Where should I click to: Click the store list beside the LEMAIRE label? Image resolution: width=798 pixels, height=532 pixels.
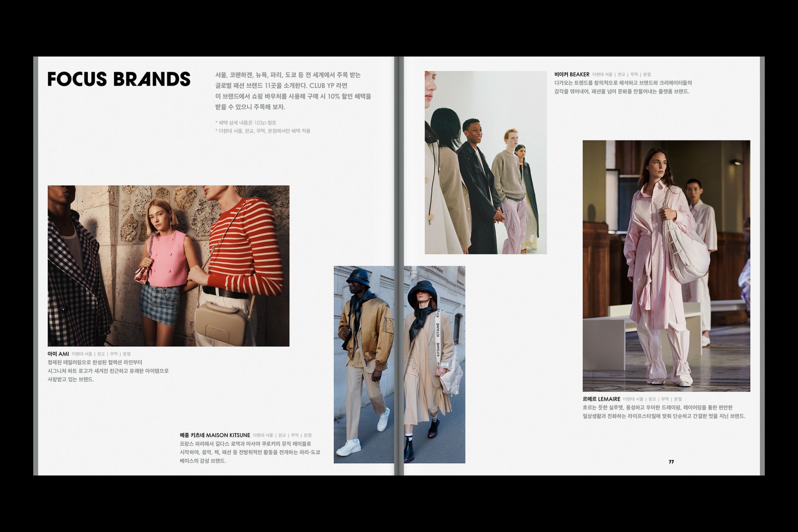(652, 399)
